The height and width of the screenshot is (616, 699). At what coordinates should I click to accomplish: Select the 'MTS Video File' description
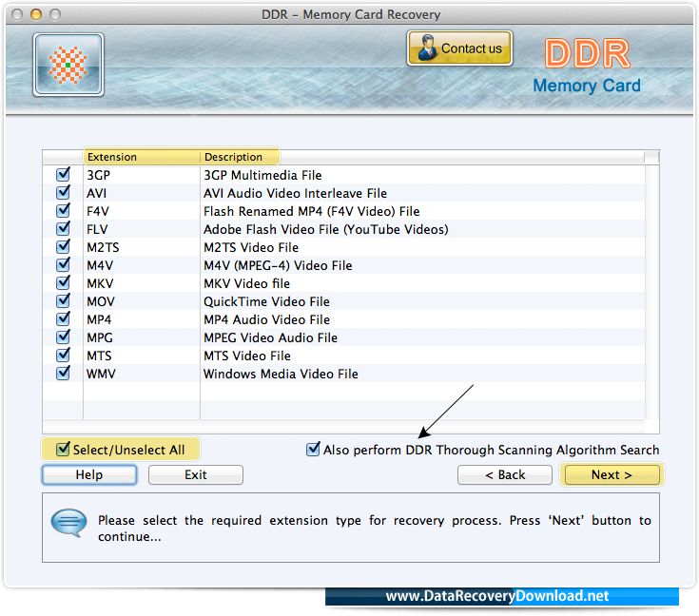247,356
